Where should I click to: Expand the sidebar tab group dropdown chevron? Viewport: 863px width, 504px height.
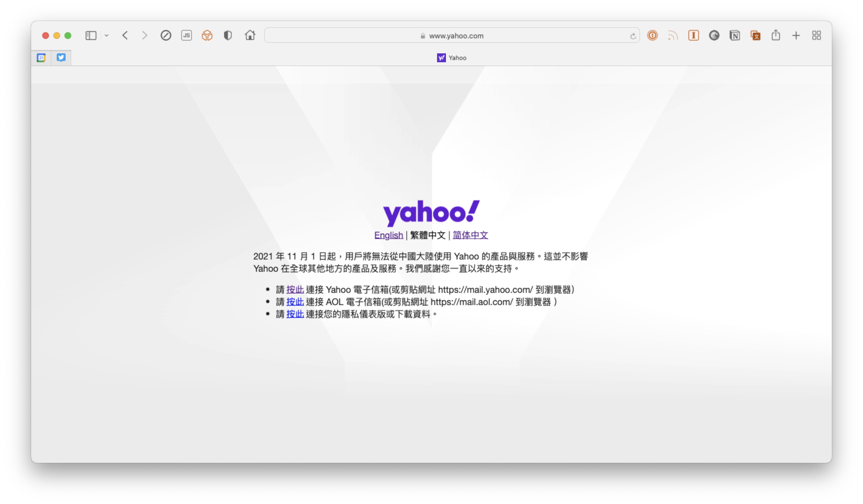tap(106, 36)
